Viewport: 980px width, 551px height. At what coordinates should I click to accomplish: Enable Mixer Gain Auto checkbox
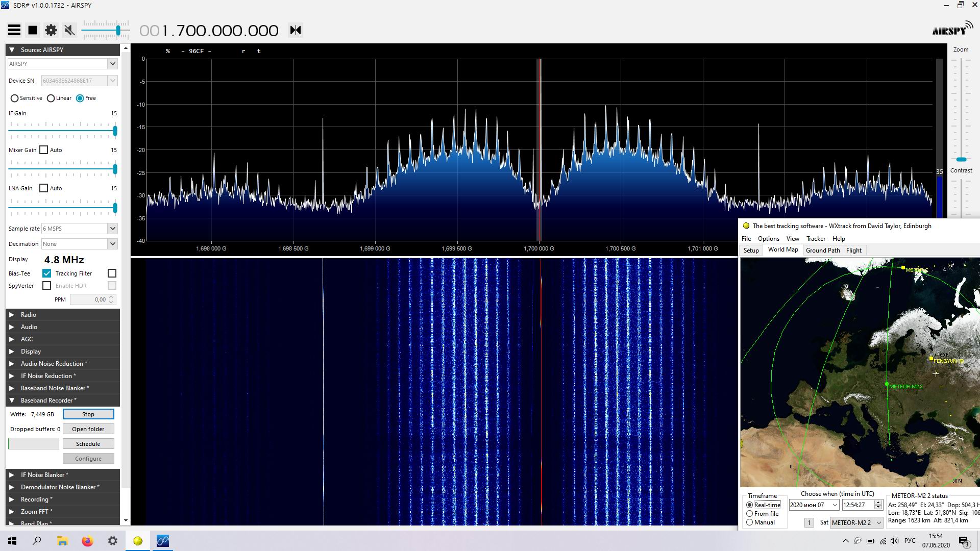pyautogui.click(x=44, y=150)
